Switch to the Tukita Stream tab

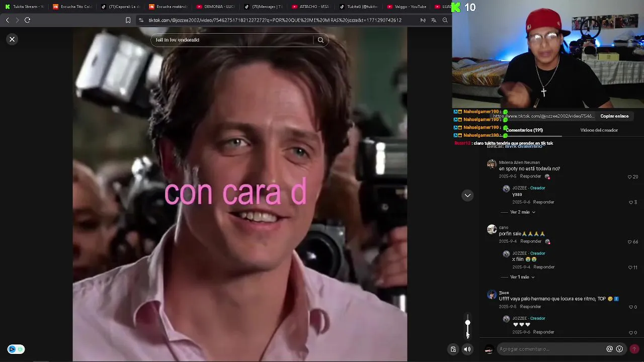point(24,7)
